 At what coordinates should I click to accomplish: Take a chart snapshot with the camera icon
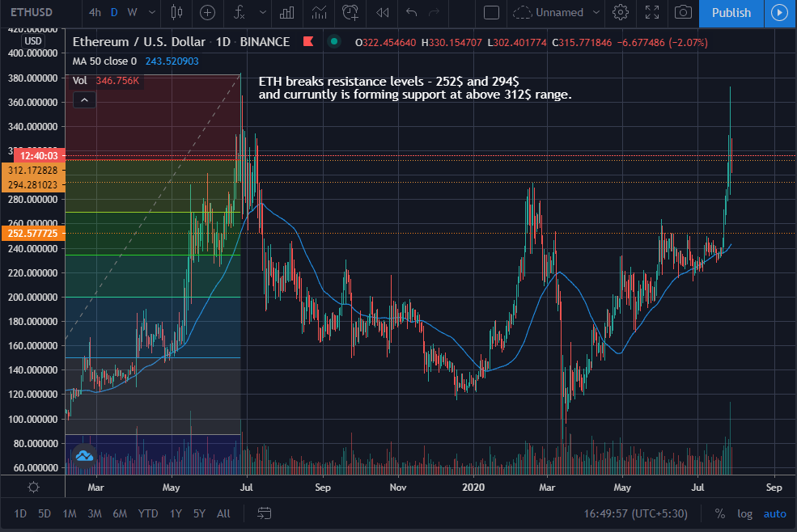684,12
